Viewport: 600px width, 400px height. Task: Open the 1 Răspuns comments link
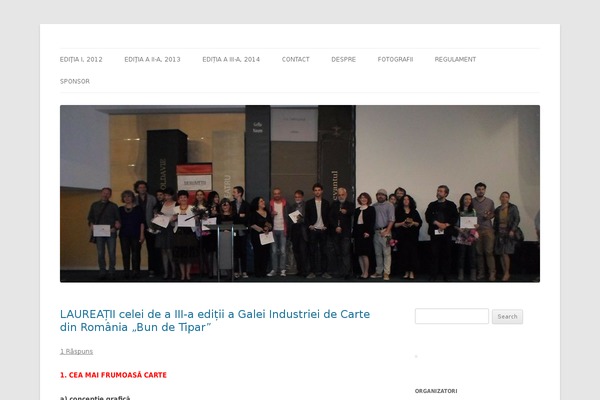(x=76, y=351)
